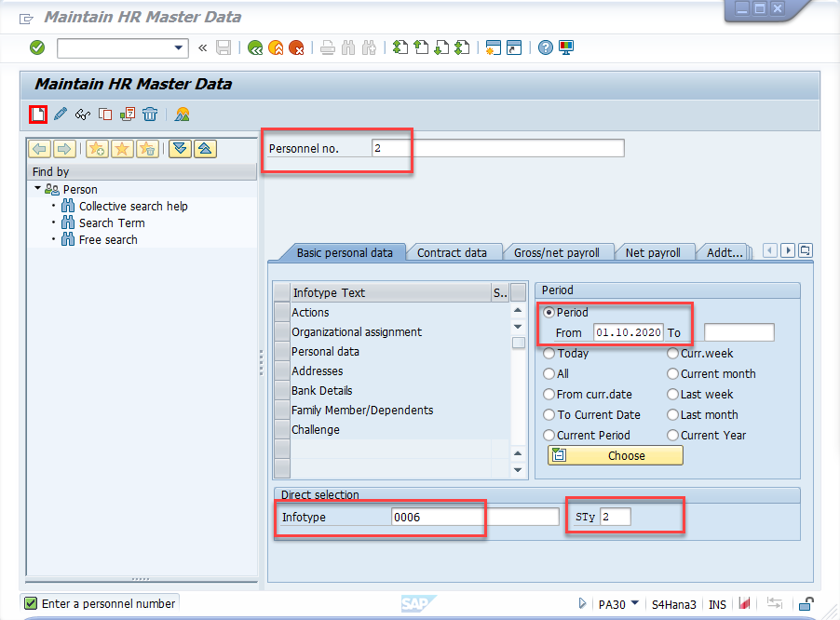Go to first page icon
The image size is (840, 620).
coord(400,47)
